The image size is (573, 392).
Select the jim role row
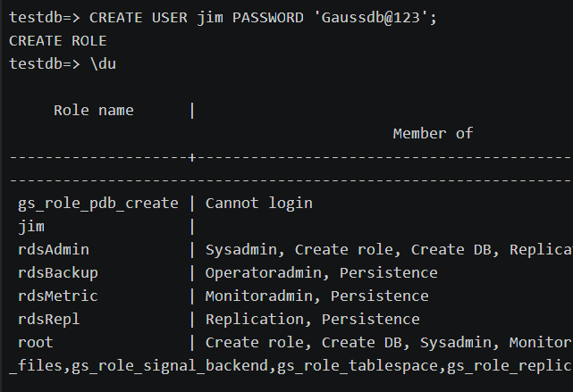point(31,227)
